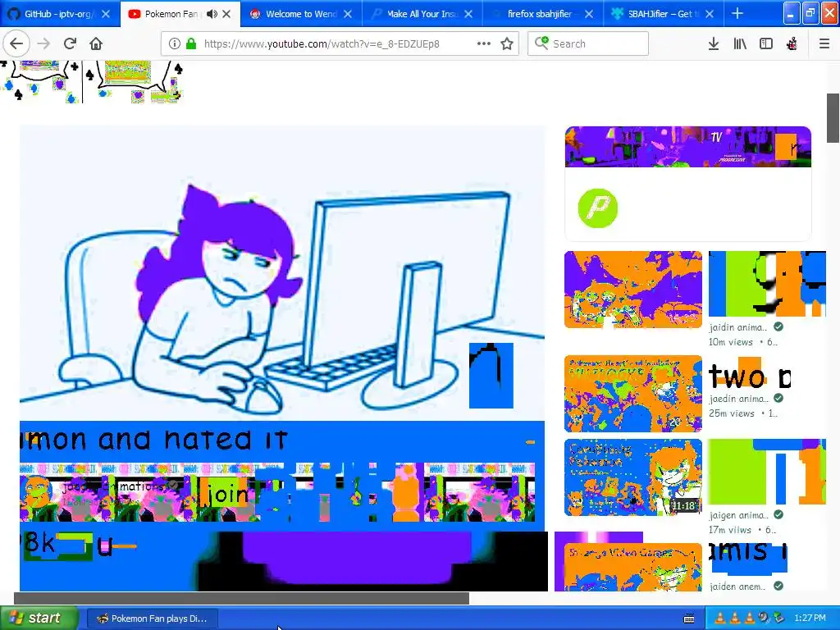Open the 25m views Nuzlocke video thumbnail
This screenshot has width=840, height=630.
tap(633, 394)
